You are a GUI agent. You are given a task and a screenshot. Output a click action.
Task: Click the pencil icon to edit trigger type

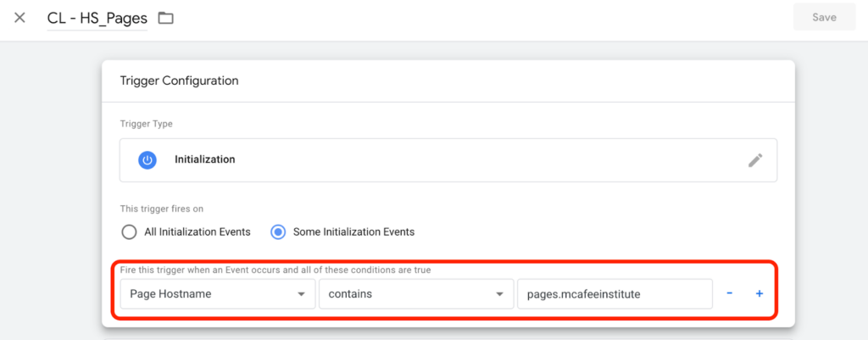click(x=755, y=160)
